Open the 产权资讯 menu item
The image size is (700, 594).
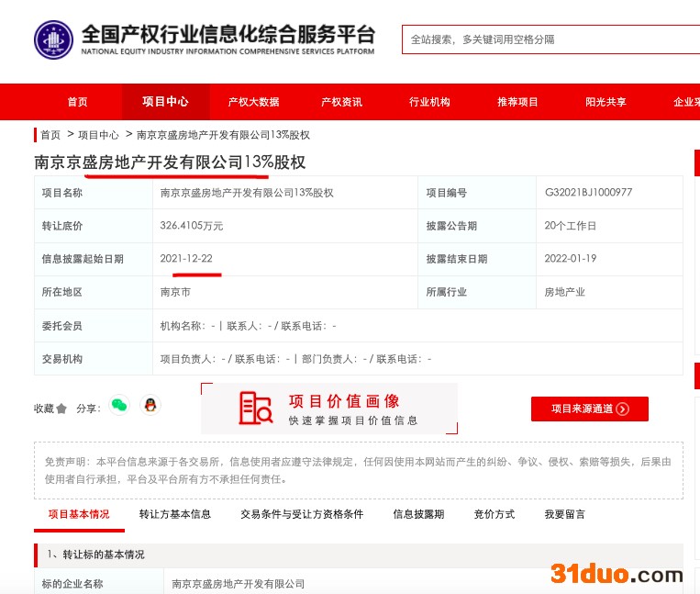click(341, 102)
